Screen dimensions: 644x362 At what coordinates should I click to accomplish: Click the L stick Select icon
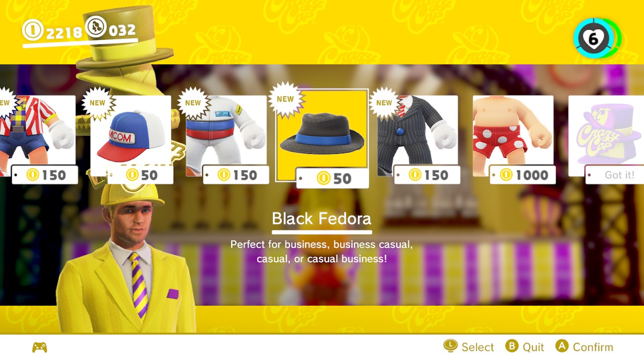pyautogui.click(x=450, y=346)
